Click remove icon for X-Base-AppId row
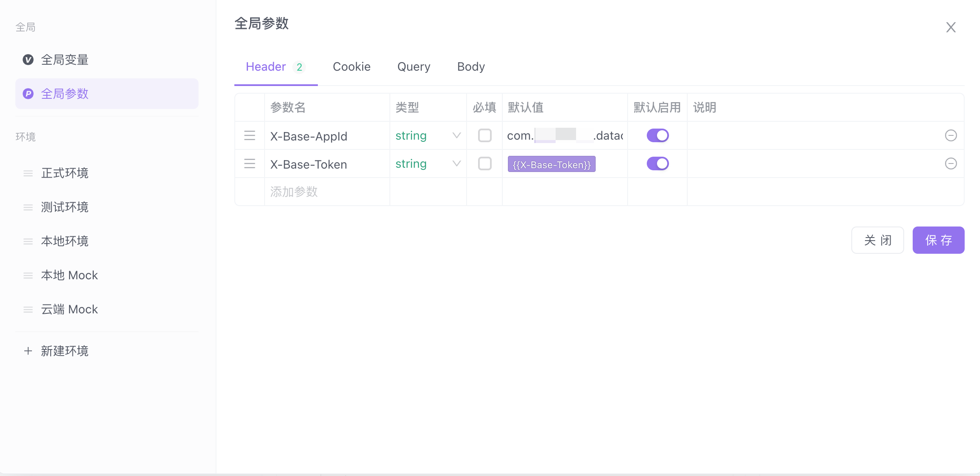 [951, 135]
